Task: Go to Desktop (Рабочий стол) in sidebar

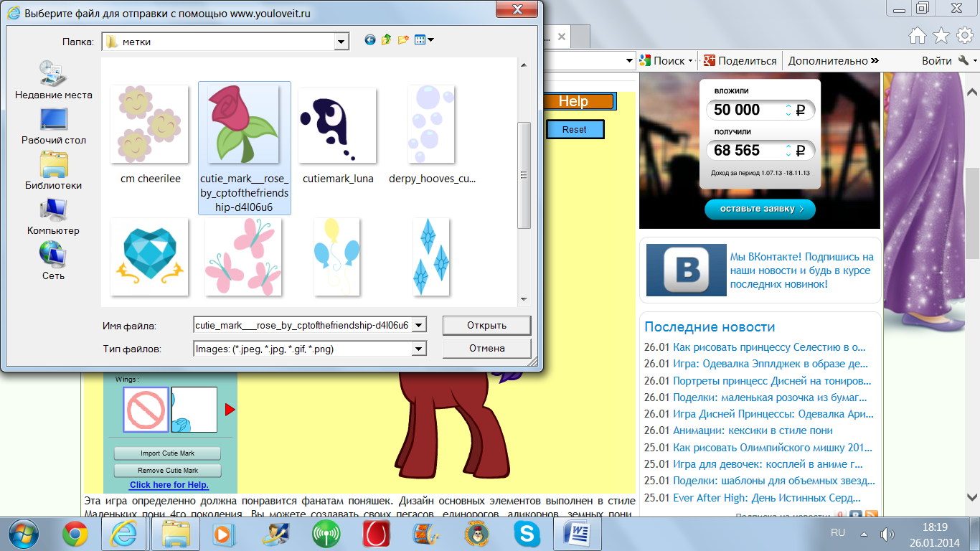Action: (x=54, y=126)
